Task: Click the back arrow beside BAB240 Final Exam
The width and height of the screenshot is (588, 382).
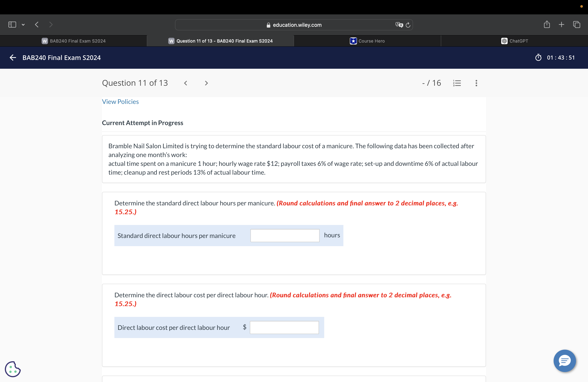Action: click(13, 58)
